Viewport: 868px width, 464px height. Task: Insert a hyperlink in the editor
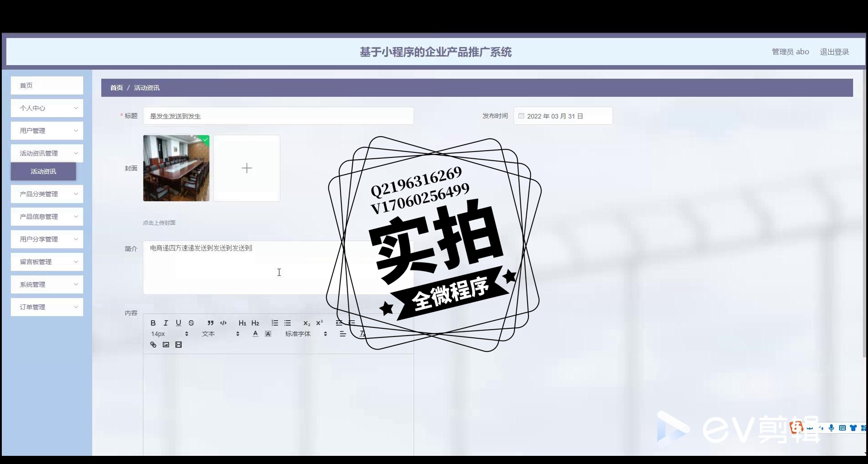click(x=153, y=345)
